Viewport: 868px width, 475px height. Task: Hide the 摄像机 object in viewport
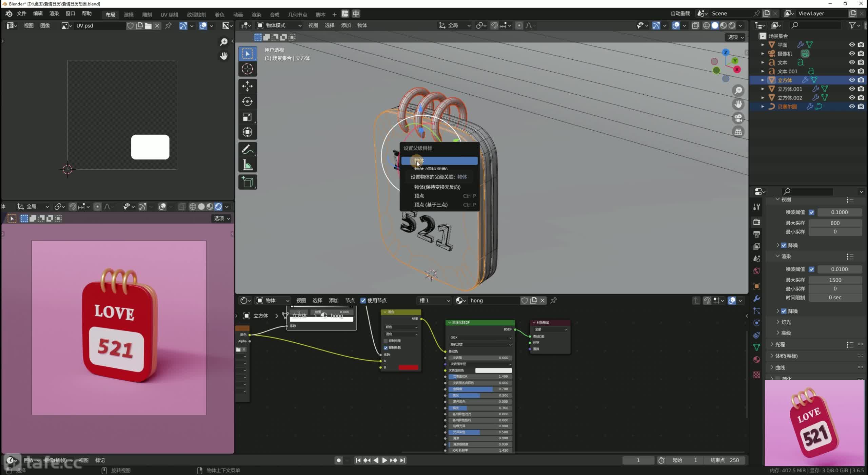tap(852, 53)
